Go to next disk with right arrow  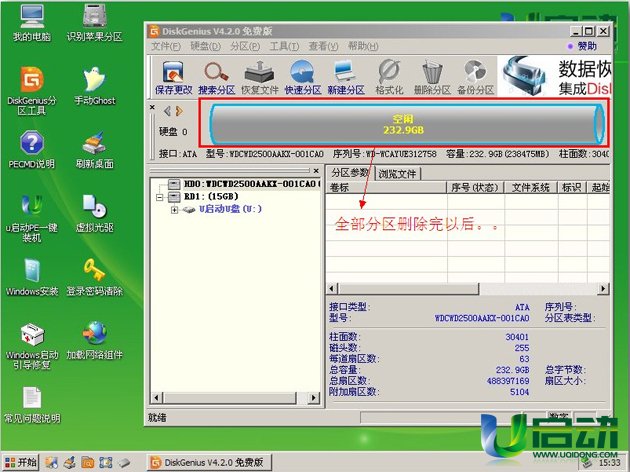(179, 110)
